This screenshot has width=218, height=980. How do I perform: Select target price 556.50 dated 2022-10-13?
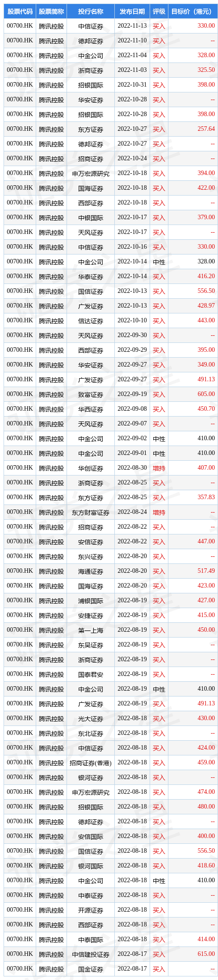pos(206,291)
